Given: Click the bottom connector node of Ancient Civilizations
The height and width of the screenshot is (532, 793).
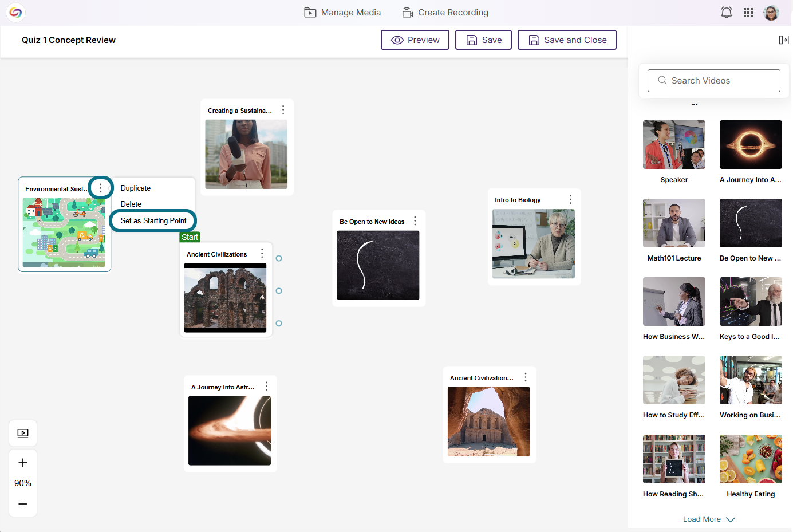Looking at the screenshot, I should tap(279, 324).
